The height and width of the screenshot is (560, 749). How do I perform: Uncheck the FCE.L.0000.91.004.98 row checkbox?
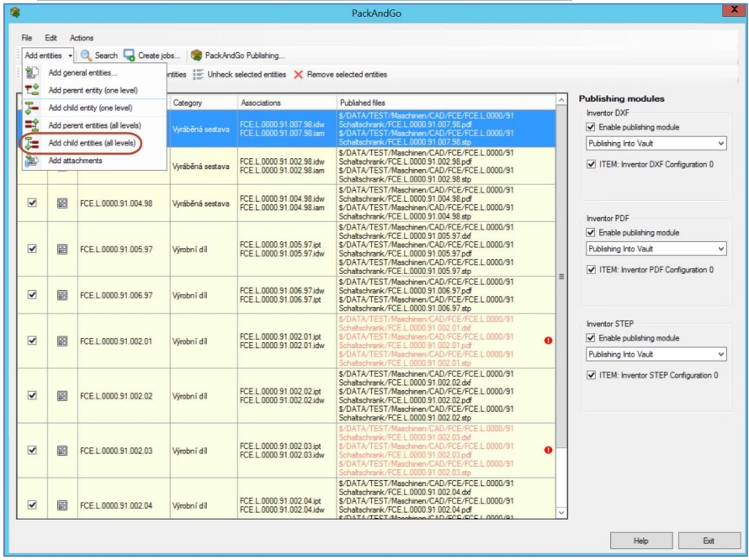coord(32,203)
